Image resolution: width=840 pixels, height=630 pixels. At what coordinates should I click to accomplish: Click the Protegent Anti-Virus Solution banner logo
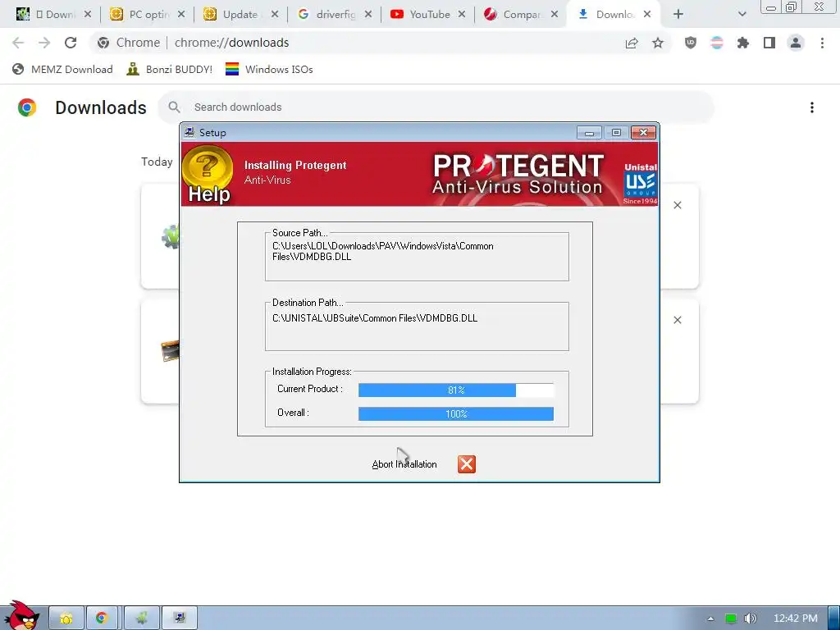(x=518, y=174)
